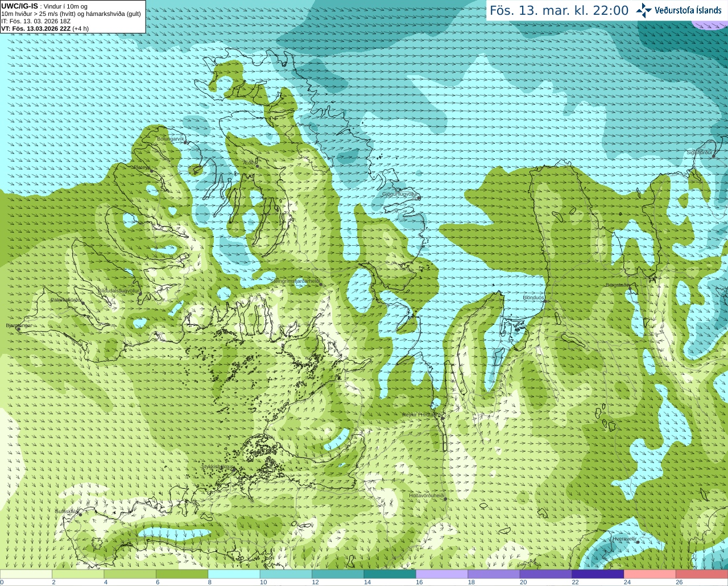Select the 16–18 lavender legend swatch
The height and width of the screenshot is (586, 728).
[x=442, y=574]
